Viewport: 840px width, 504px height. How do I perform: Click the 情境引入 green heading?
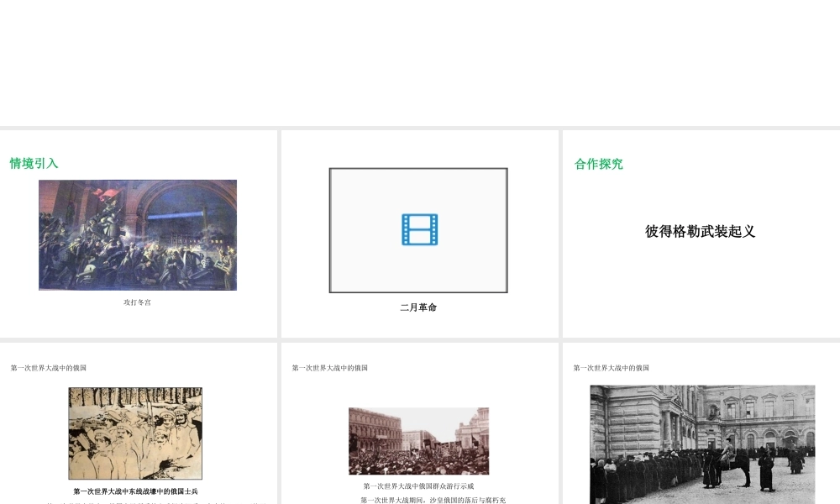(x=34, y=163)
